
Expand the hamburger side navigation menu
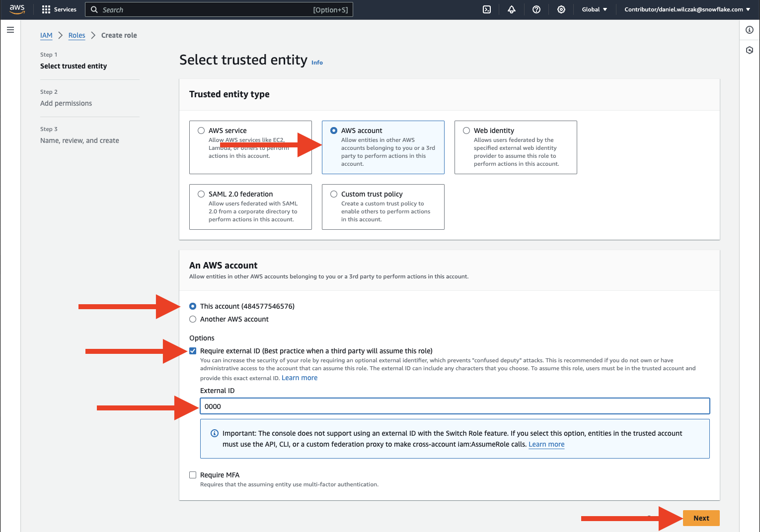point(10,30)
